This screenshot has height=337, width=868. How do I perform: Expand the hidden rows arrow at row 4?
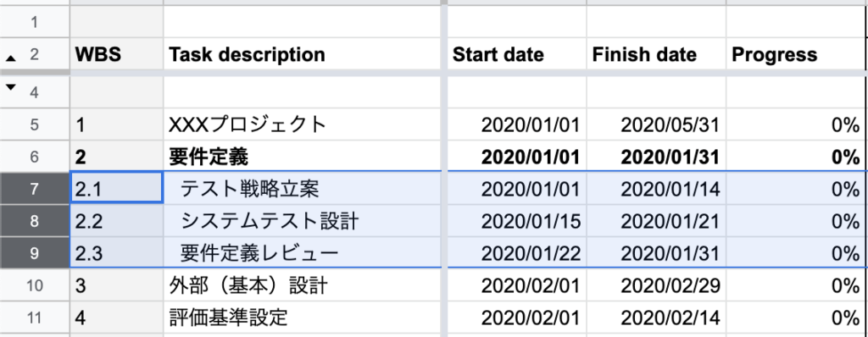[x=10, y=87]
